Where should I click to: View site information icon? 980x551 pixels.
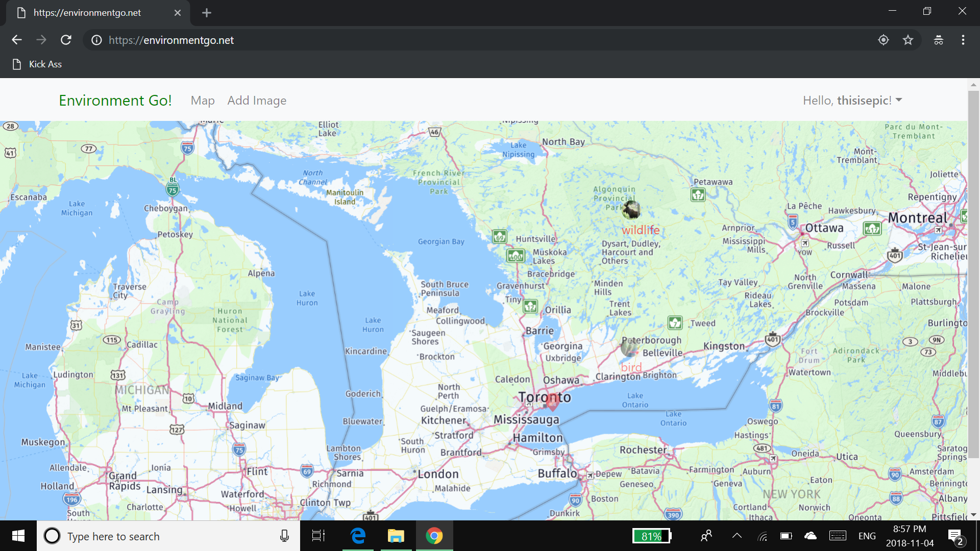coord(96,40)
